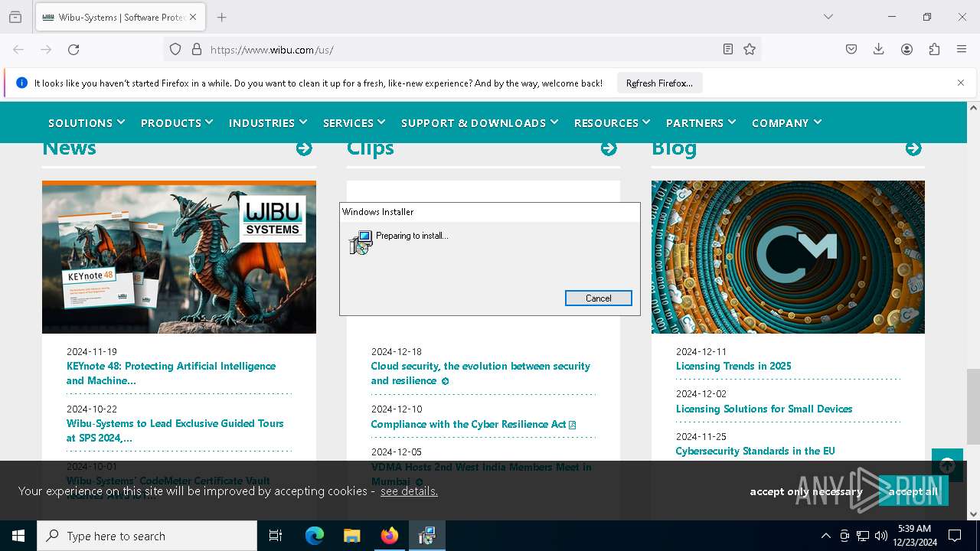Expand the SOLUTIONS dropdown menu
Screen dimensions: 980x551
(87, 122)
